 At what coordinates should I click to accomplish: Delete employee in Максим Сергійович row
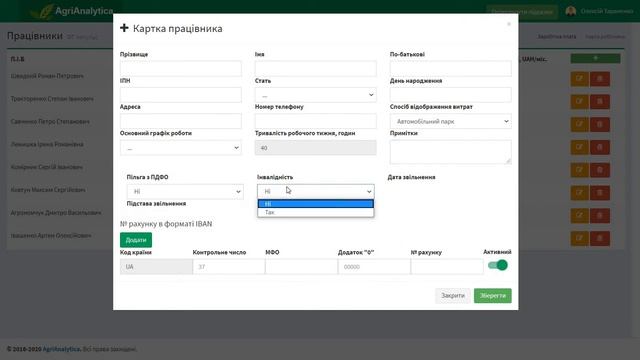point(600,193)
